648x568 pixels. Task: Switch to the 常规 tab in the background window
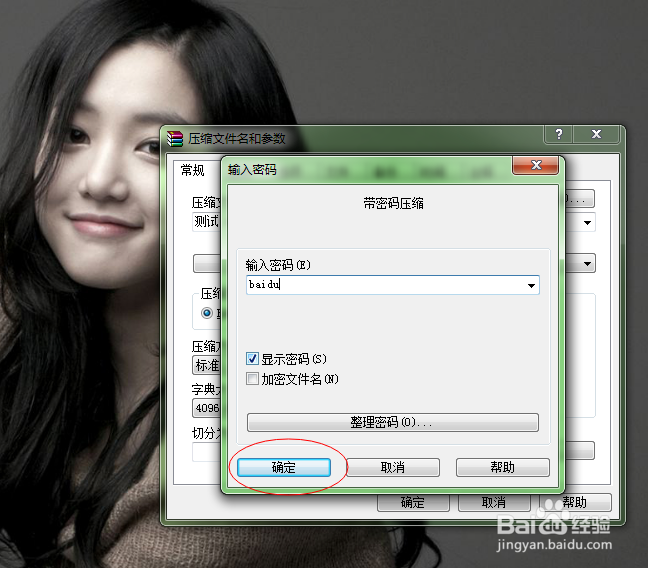[x=193, y=170]
